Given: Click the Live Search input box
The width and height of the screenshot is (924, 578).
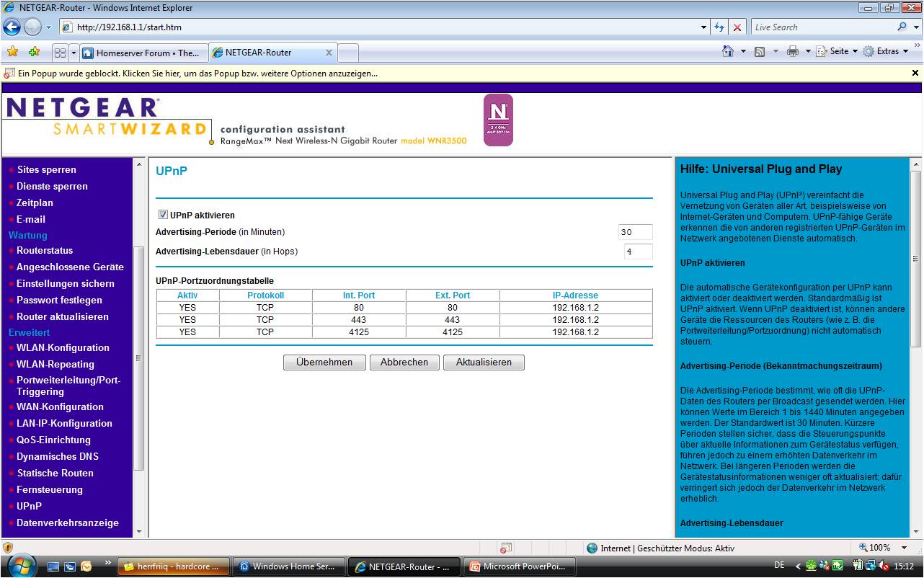Looking at the screenshot, I should pyautogui.click(x=822, y=27).
